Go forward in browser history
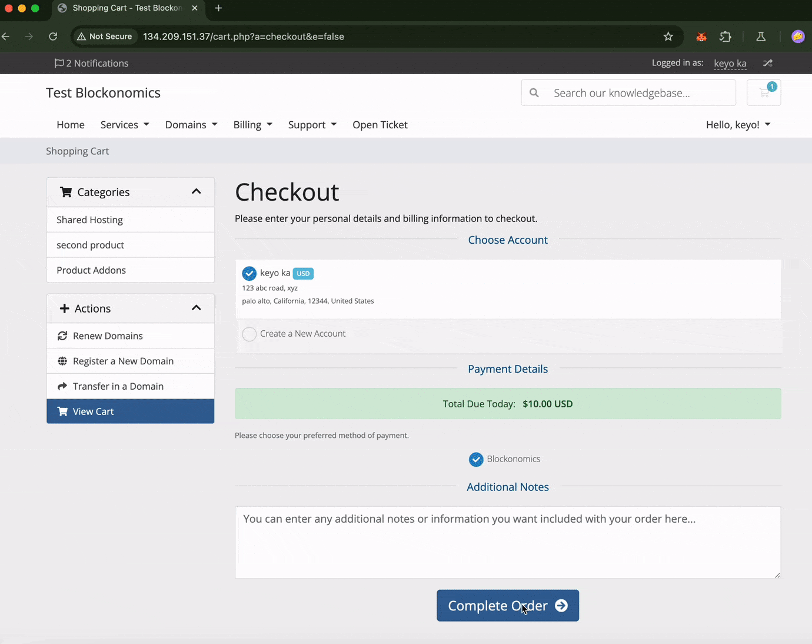This screenshot has height=644, width=812. [29, 36]
